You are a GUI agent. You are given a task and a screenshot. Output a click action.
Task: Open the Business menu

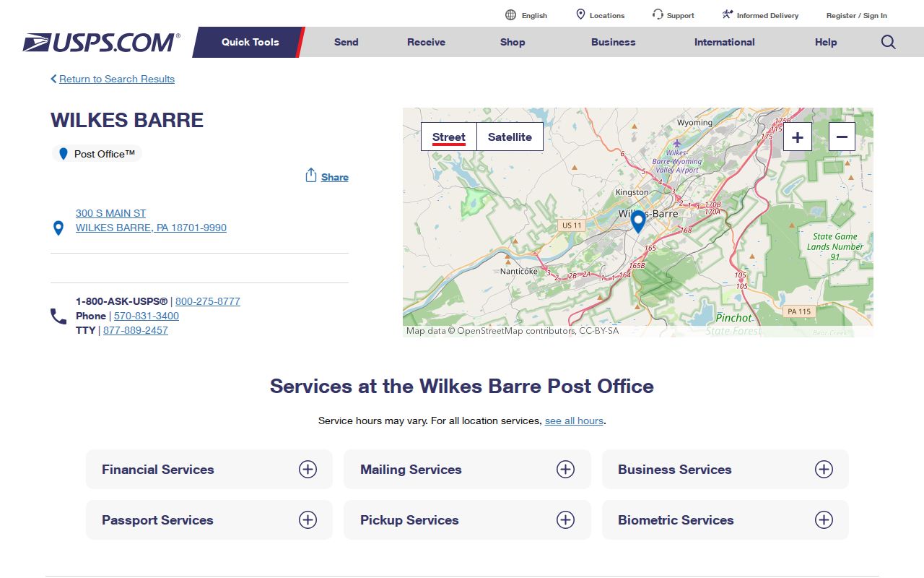(613, 42)
